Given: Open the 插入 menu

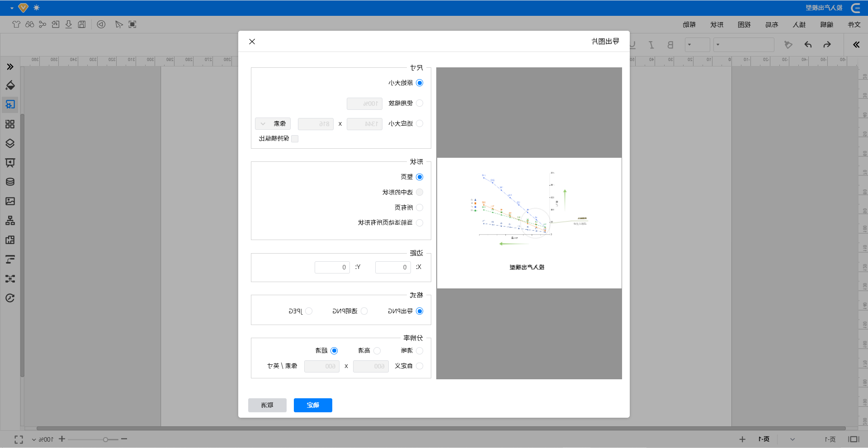Looking at the screenshot, I should pos(799,24).
